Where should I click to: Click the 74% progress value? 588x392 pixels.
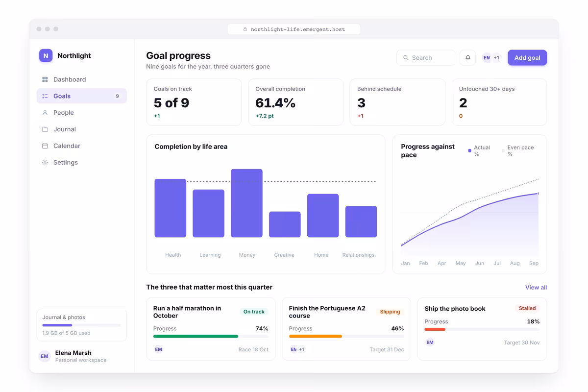coord(262,329)
